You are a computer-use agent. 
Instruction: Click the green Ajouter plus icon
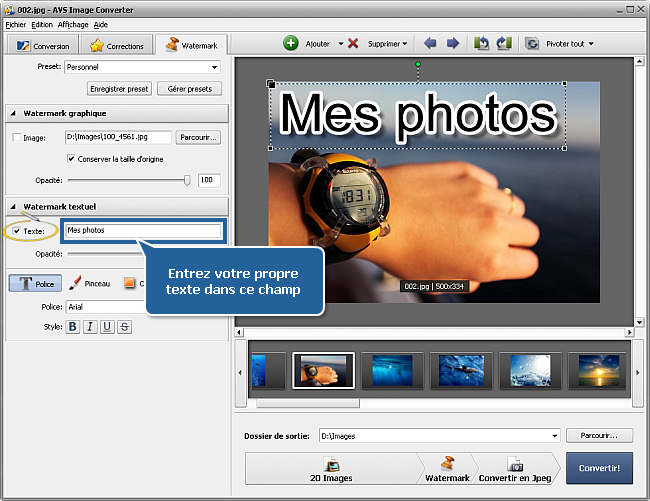tap(291, 44)
